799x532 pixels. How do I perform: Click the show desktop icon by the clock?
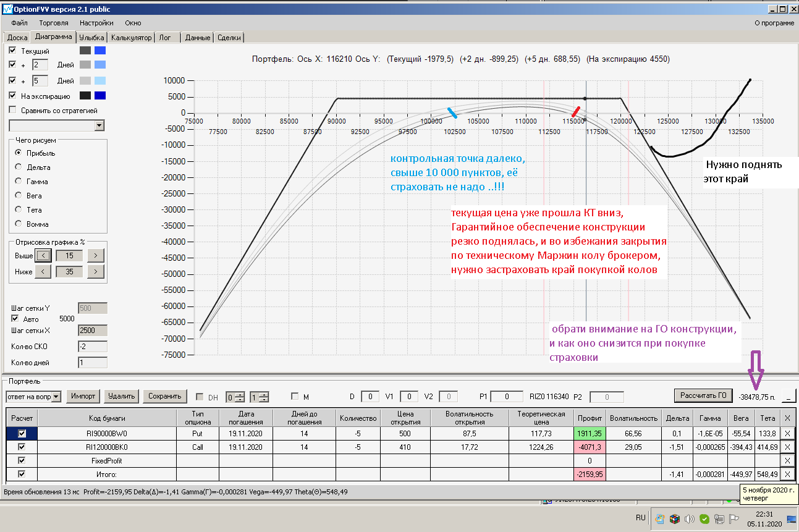(791, 520)
